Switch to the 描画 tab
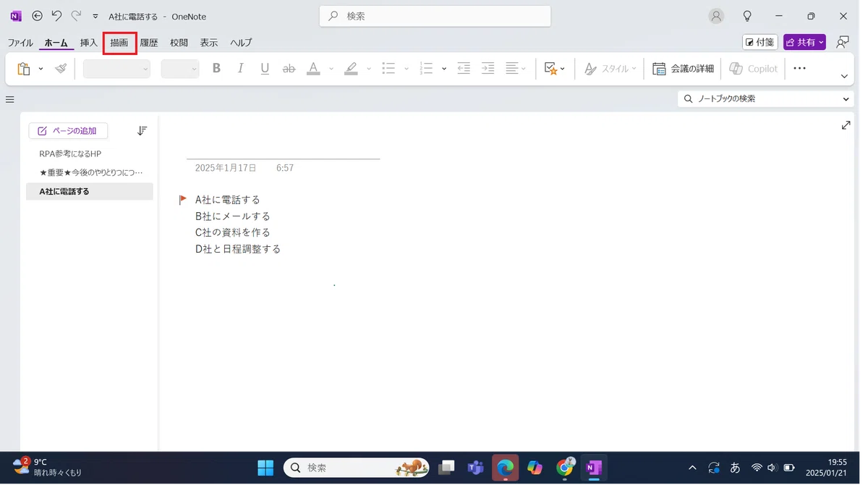Screen dimensions: 868x485 pyautogui.click(x=119, y=43)
